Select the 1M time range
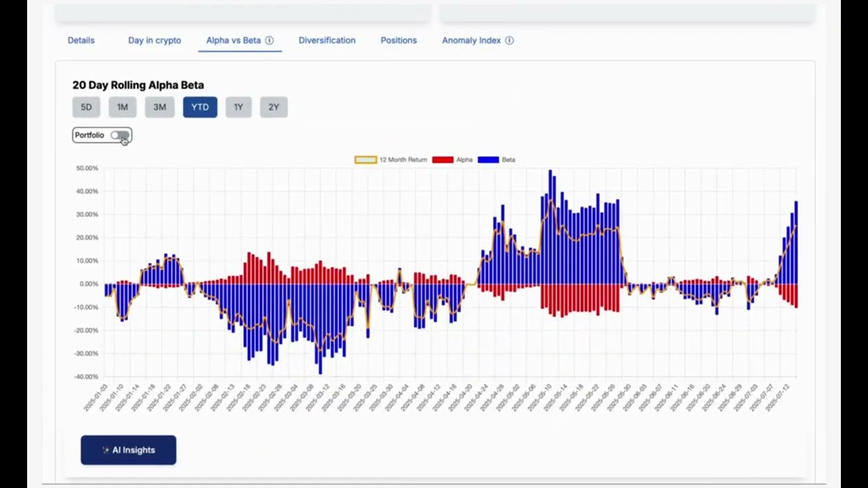 122,107
